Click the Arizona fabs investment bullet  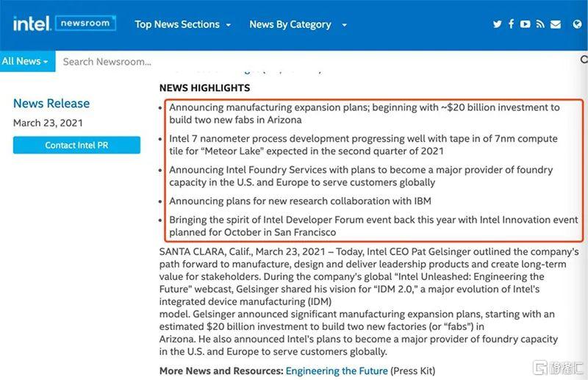click(x=364, y=113)
